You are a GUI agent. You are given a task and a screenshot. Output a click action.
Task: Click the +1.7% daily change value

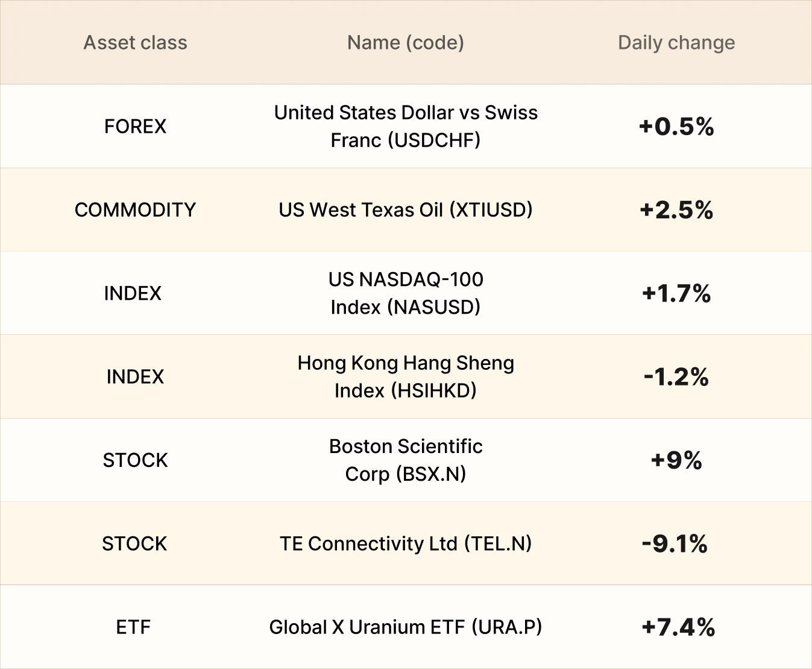tap(676, 293)
